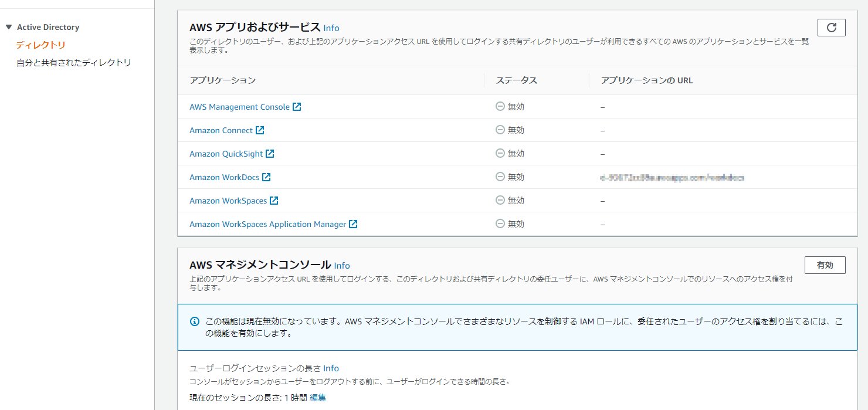Open the Info link for ユーザーログインセッションの長さ
Image resolution: width=868 pixels, height=410 pixels.
point(332,368)
